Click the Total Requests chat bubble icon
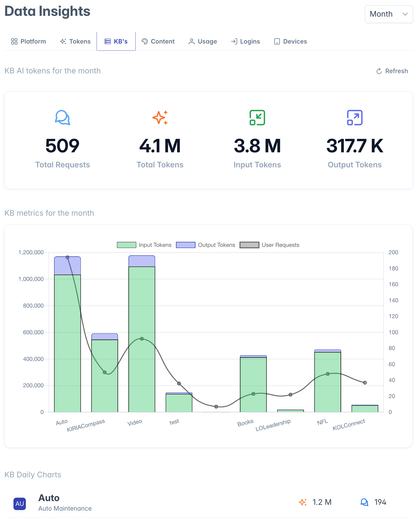The image size is (420, 518). tap(63, 117)
